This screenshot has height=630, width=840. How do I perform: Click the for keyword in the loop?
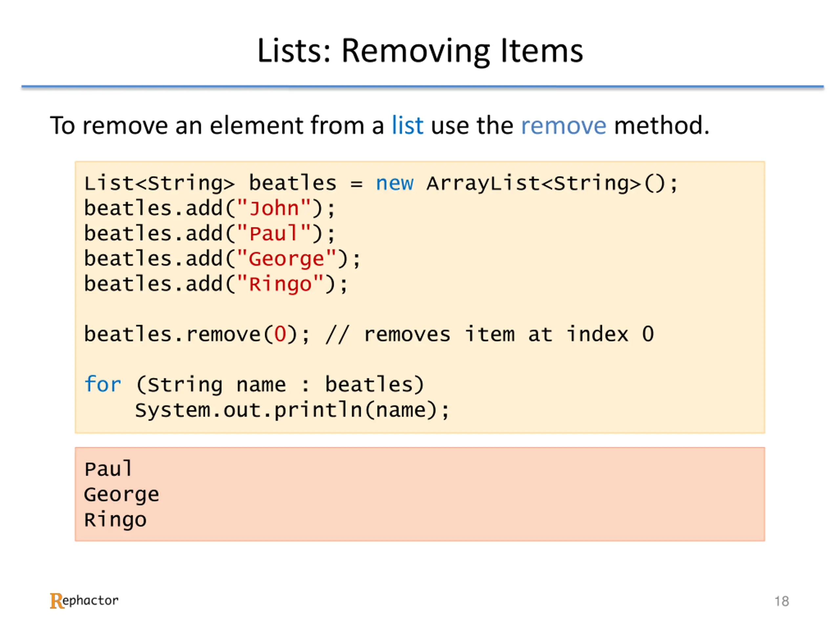coord(103,384)
